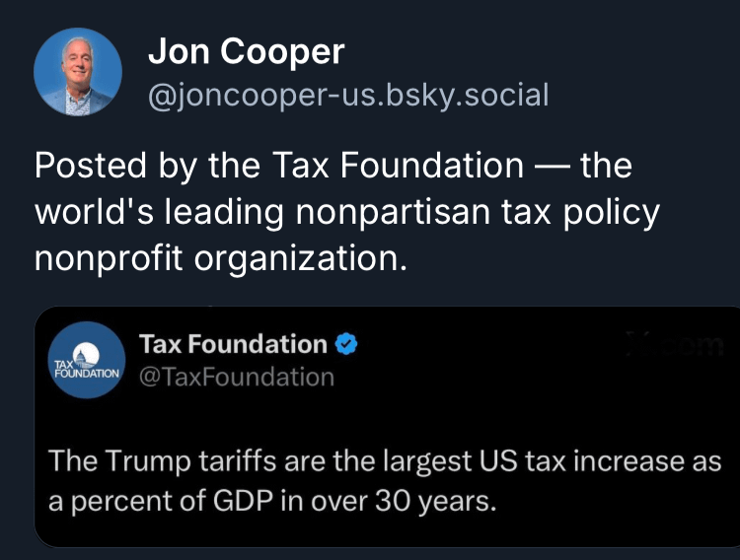Click the first line "Posted by the Tax Foundation"
This screenshot has width=740, height=560.
point(279,165)
